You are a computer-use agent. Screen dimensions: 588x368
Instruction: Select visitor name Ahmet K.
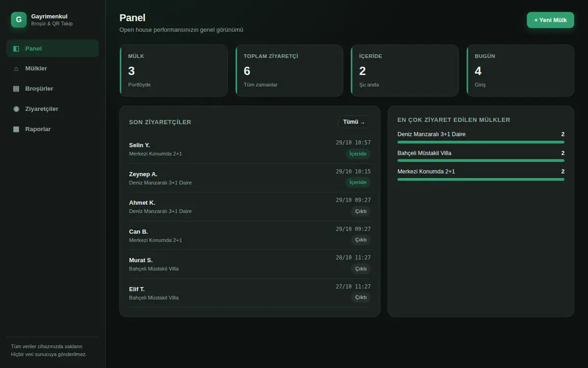pyautogui.click(x=142, y=203)
